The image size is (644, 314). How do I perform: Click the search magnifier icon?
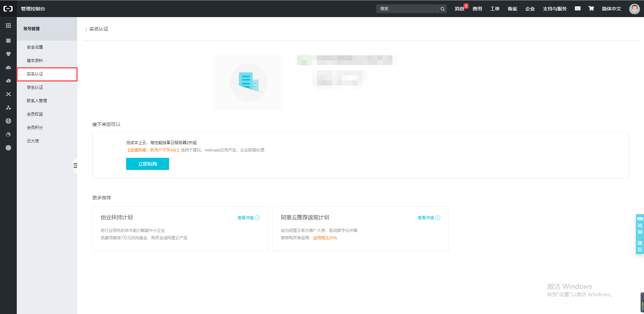click(x=442, y=9)
